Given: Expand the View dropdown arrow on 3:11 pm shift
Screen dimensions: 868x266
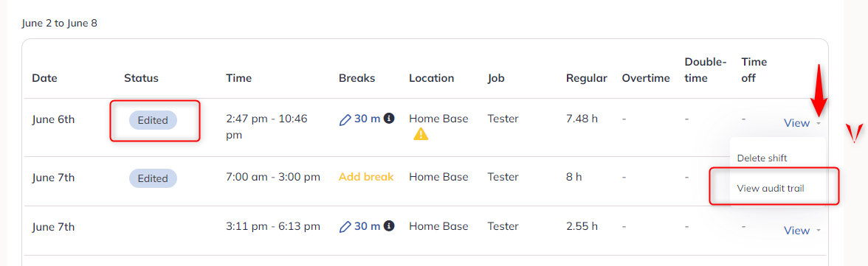Looking at the screenshot, I should click(818, 231).
